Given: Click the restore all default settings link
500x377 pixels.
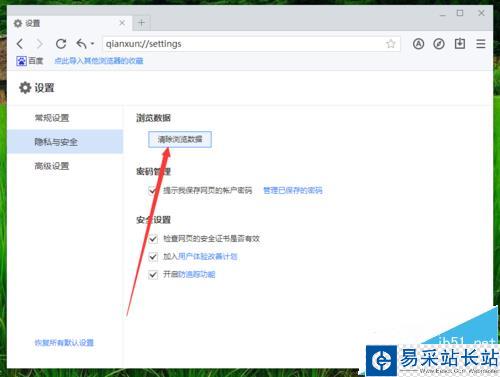Looking at the screenshot, I should pyautogui.click(x=64, y=343).
